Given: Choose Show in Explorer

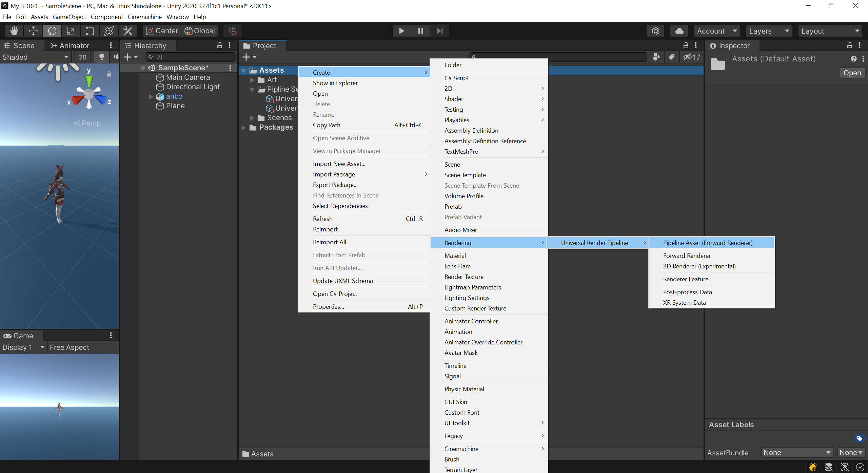Looking at the screenshot, I should (x=364, y=83).
